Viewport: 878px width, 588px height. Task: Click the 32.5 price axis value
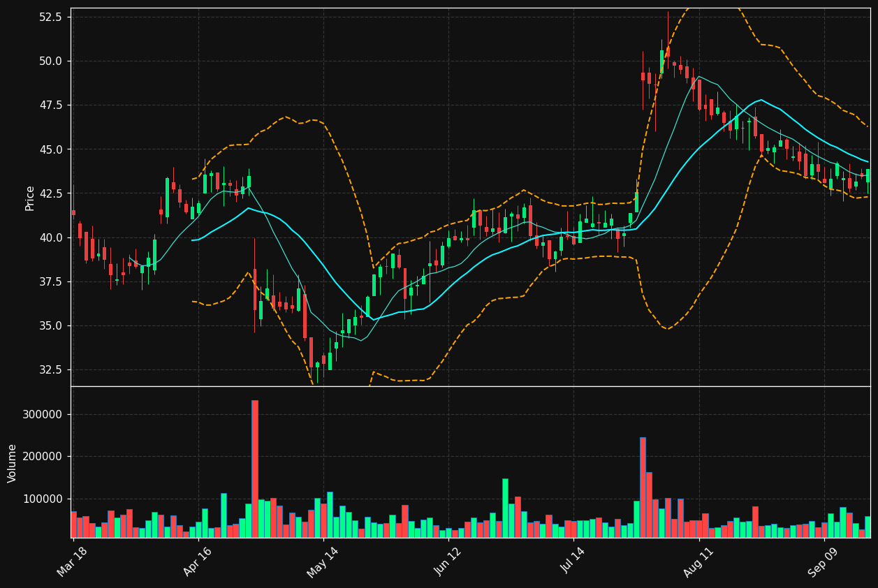[51, 369]
